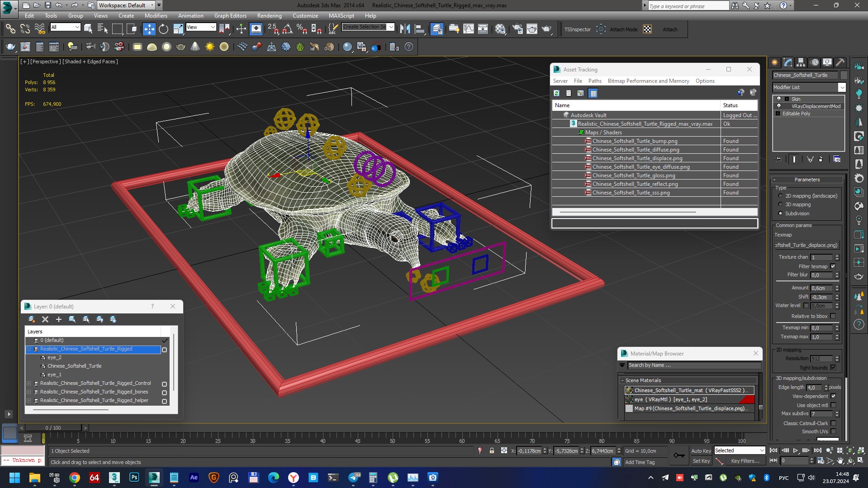Toggle View-dependent checkbox

coord(833,396)
